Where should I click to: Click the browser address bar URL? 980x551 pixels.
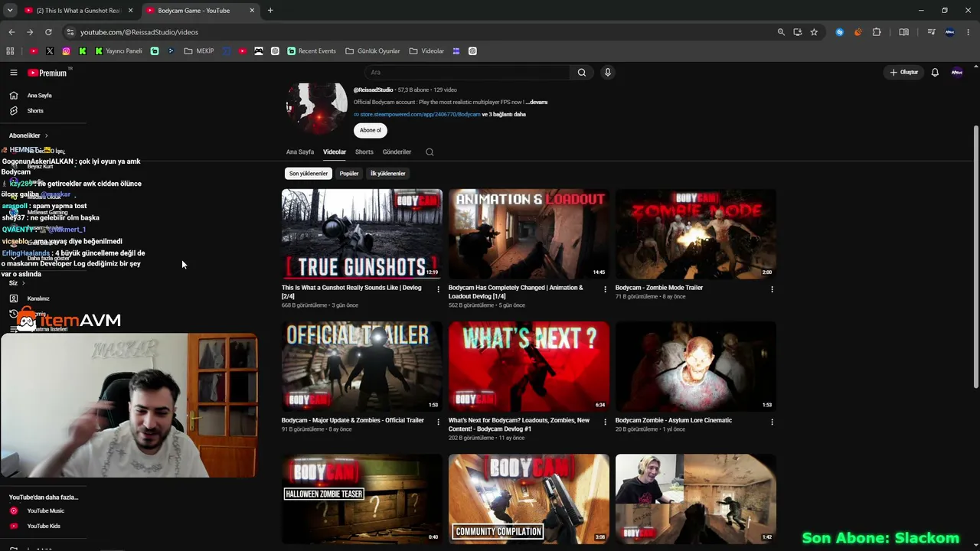[x=139, y=32]
